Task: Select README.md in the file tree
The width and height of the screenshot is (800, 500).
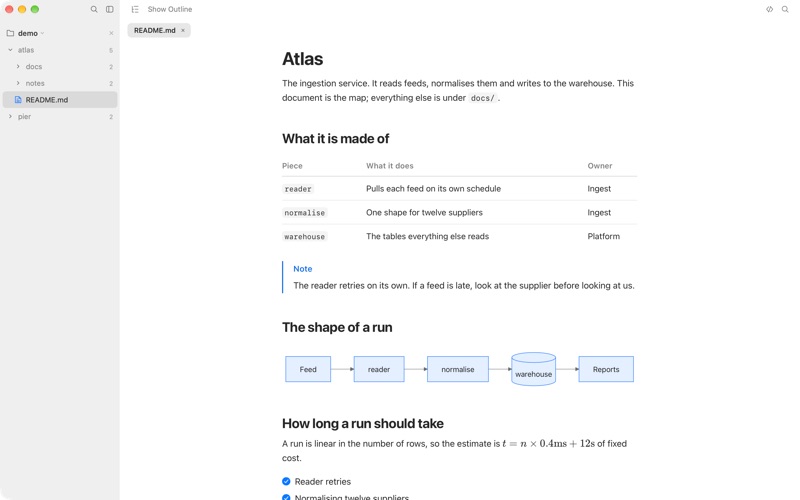Action: pos(60,100)
